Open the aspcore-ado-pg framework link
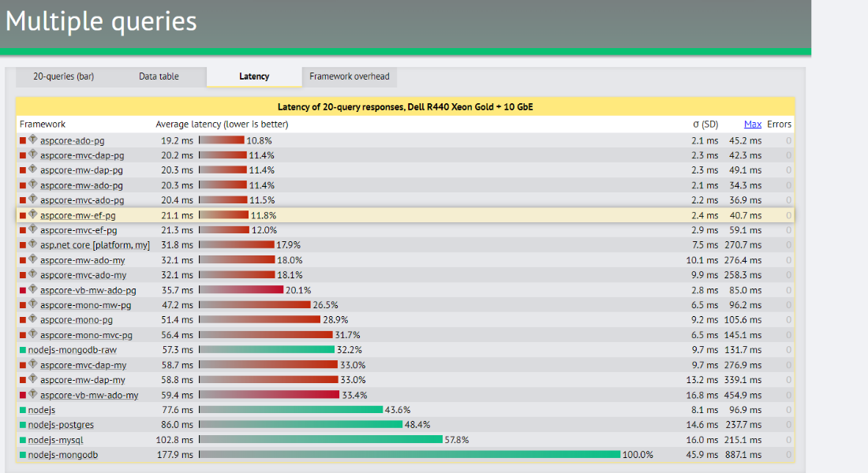868x473 pixels. pyautogui.click(x=72, y=140)
